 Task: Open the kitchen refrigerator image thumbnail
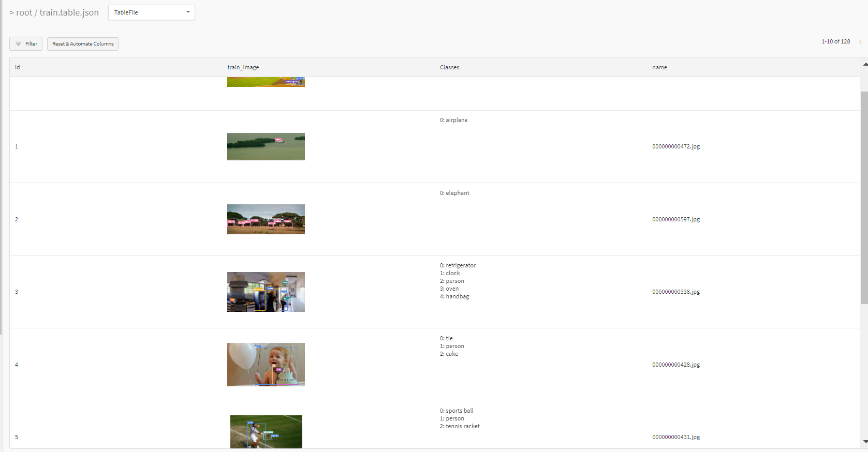266,292
